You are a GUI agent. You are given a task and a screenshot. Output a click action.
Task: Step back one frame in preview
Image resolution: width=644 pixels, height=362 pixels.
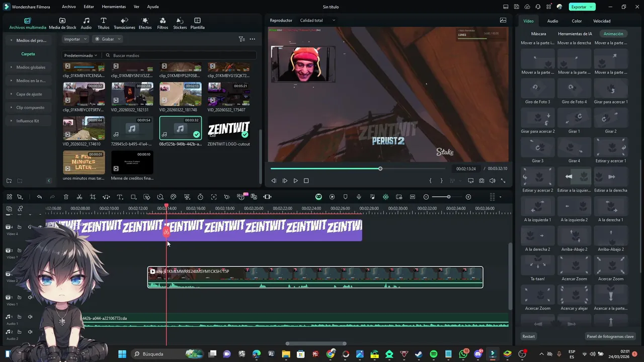point(274,180)
